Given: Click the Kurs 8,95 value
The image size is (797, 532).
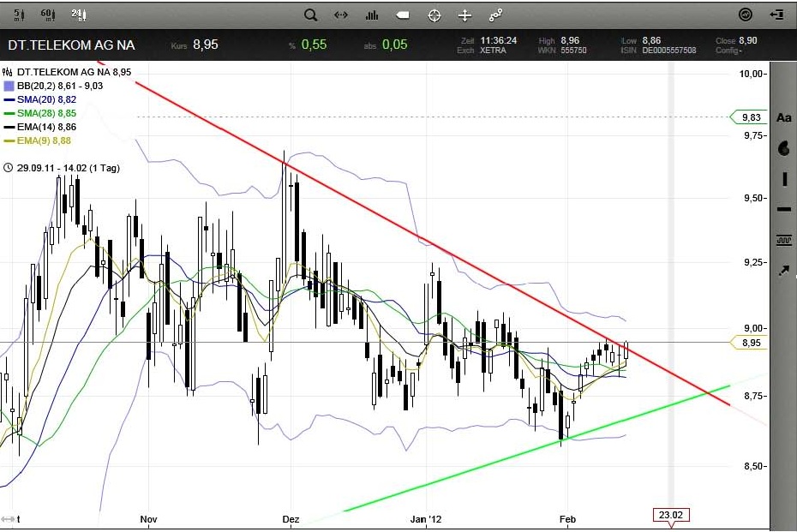Looking at the screenshot, I should pyautogui.click(x=206, y=45).
